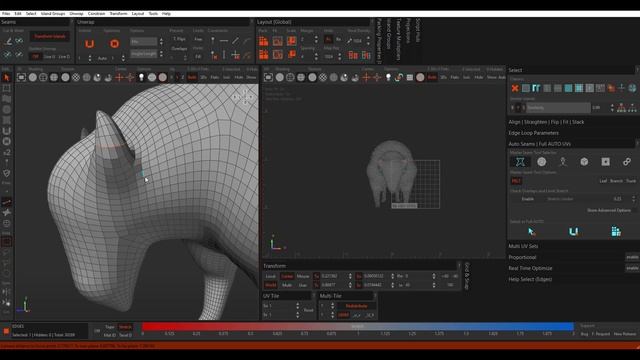Open the Mix options dropdown in Unwrap
The height and width of the screenshot is (360, 640).
(x=144, y=42)
